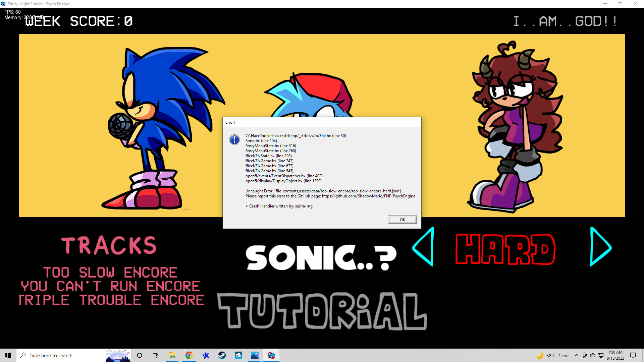
Task: Open the clock showing 1:50 AM
Action: click(615, 355)
